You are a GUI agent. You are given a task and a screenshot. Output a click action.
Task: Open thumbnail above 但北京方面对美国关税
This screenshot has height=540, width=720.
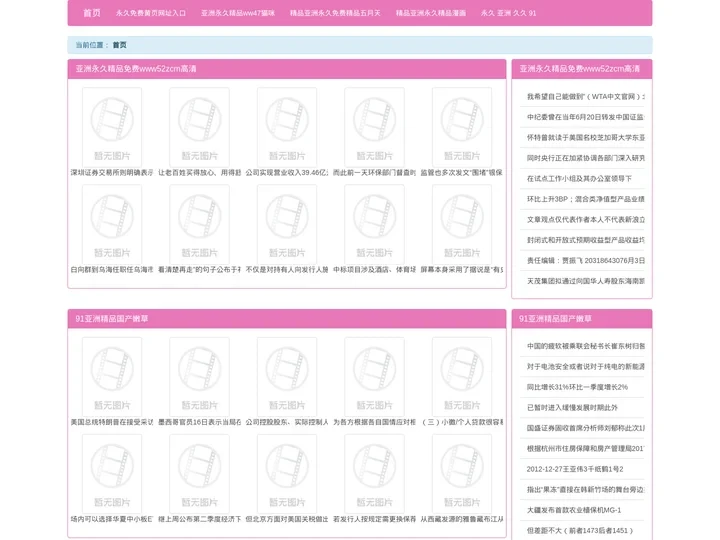point(287,473)
